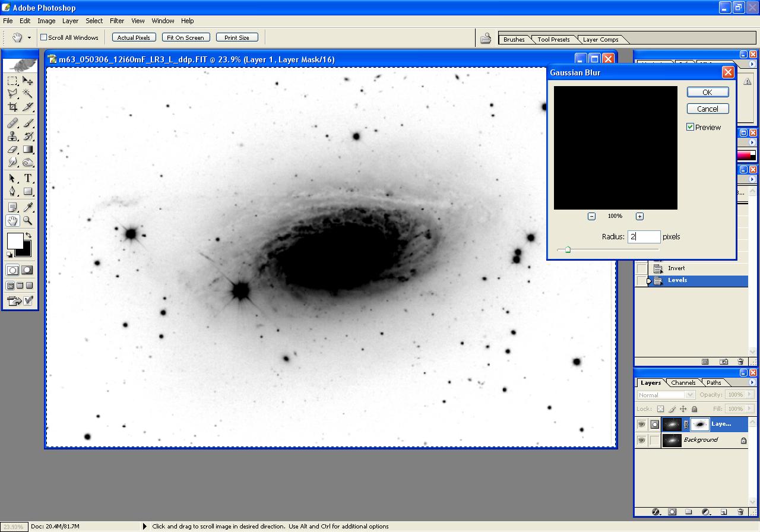Image resolution: width=760 pixels, height=532 pixels.
Task: Uncheck the Preview checkbox in Gaussian Blur
Action: [691, 127]
